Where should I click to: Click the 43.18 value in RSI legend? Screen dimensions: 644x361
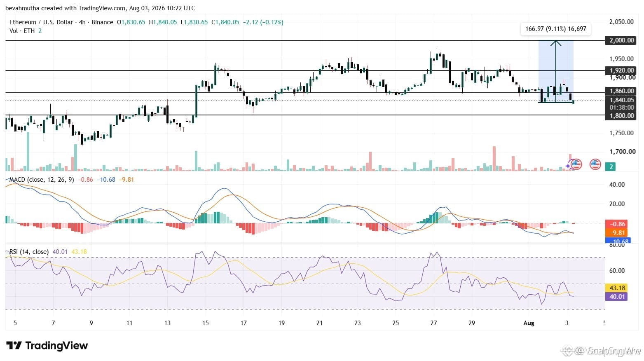(79, 252)
